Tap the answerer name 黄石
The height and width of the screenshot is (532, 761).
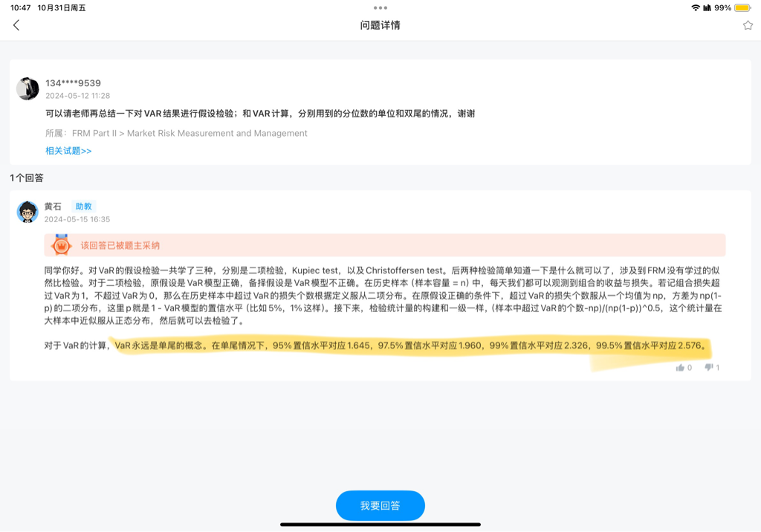pos(53,207)
